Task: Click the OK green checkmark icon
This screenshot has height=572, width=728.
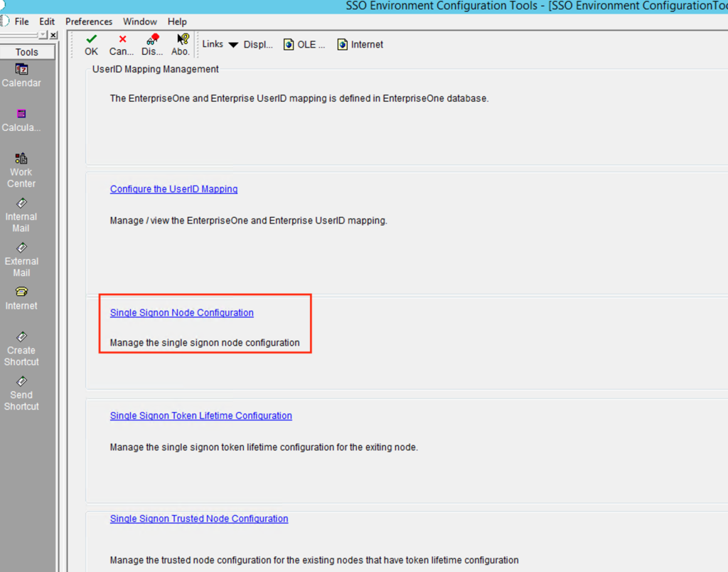Action: click(x=92, y=39)
